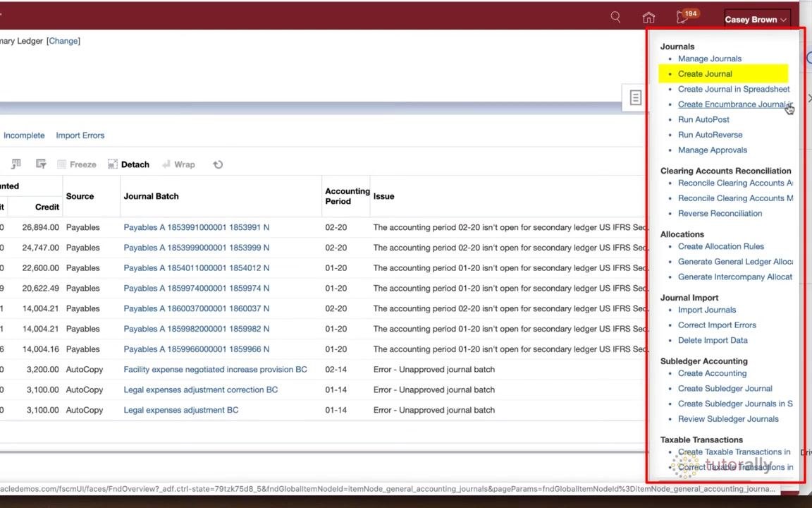Viewport: 812px width, 508px height.
Task: Click the Wrap toolbar button
Action: pyautogui.click(x=178, y=164)
